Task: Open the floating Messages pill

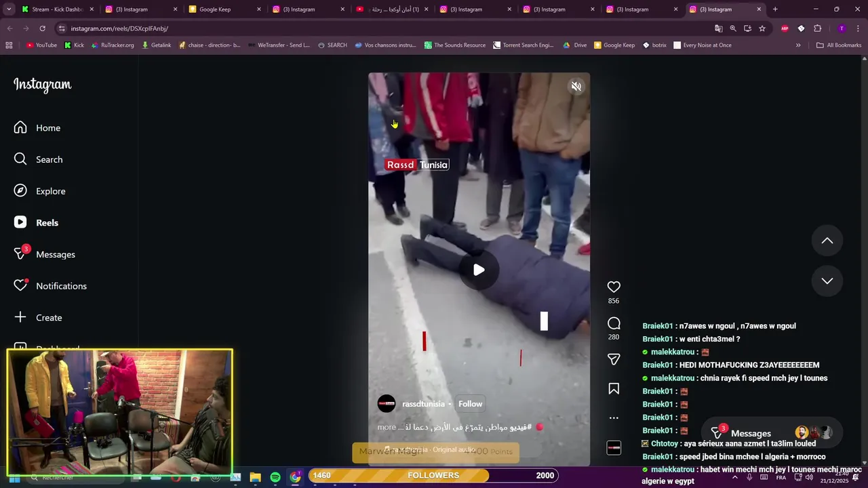Action: [770, 433]
